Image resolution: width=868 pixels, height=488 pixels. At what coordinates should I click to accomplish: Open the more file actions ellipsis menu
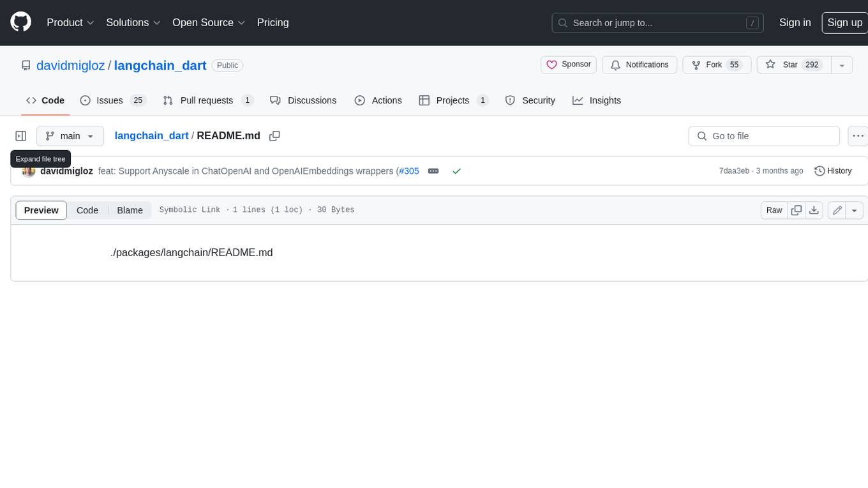coord(858,136)
